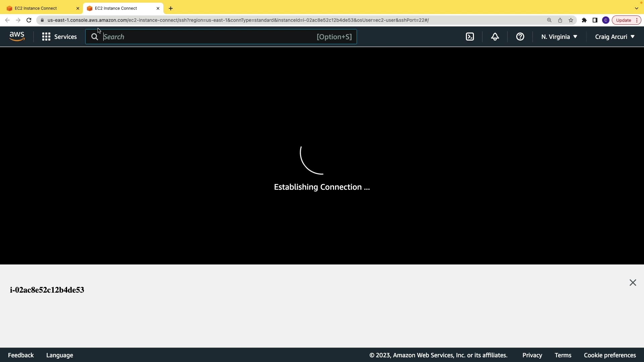
Task: Click the Update browser button
Action: click(624, 20)
